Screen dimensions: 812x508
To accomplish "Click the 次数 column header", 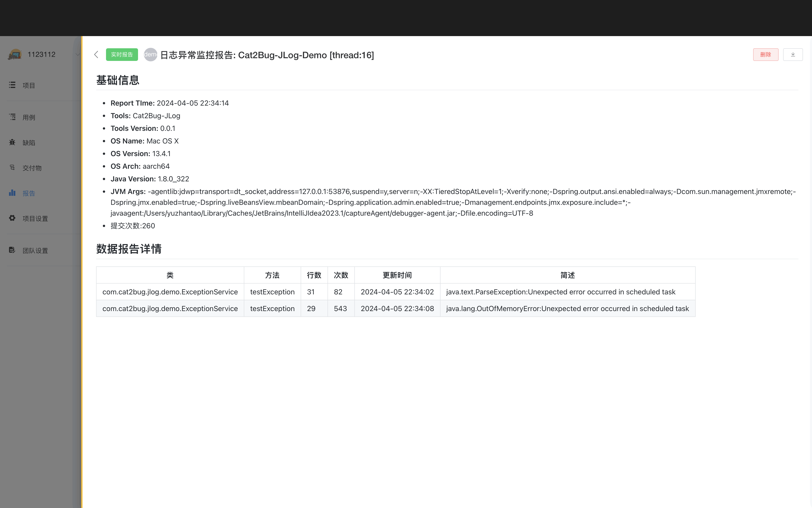I will pyautogui.click(x=341, y=275).
